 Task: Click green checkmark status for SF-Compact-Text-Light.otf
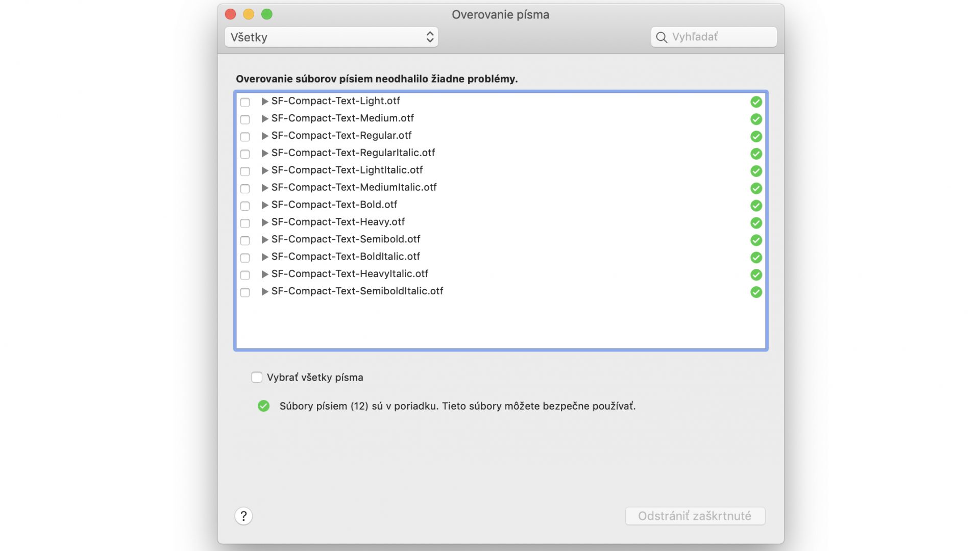[756, 102]
